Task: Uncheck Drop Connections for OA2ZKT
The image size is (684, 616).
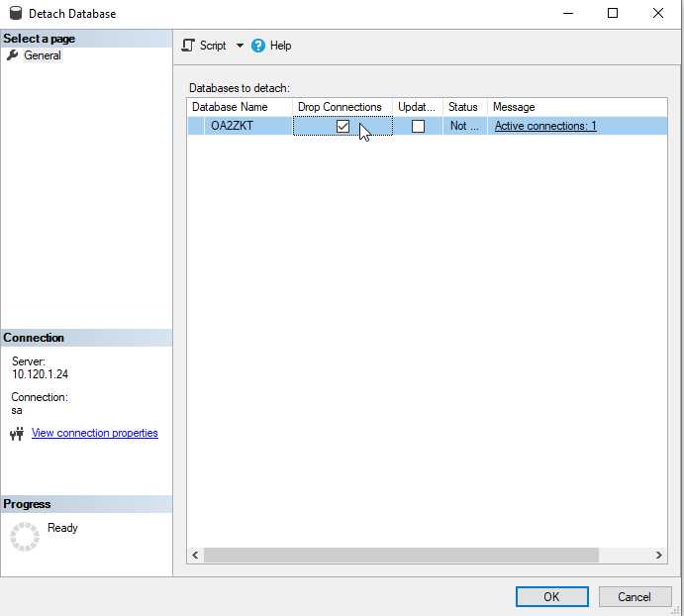Action: pyautogui.click(x=342, y=126)
